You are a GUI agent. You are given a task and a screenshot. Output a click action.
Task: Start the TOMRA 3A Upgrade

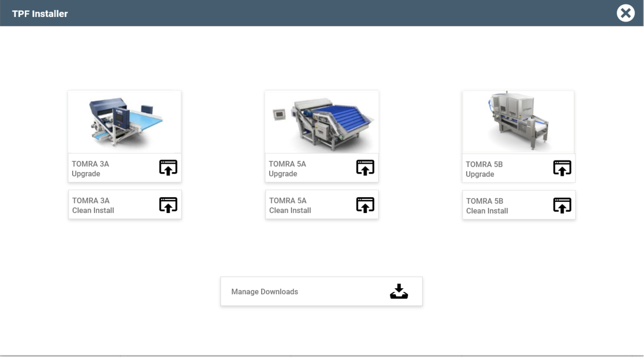pyautogui.click(x=125, y=168)
